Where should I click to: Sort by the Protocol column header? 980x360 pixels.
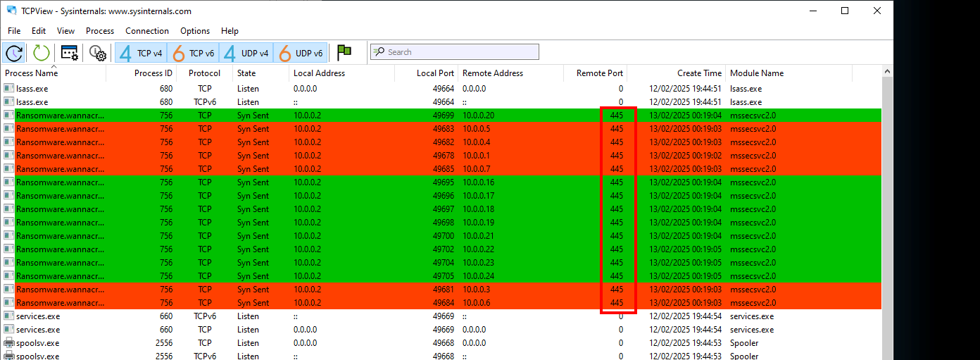(x=205, y=73)
